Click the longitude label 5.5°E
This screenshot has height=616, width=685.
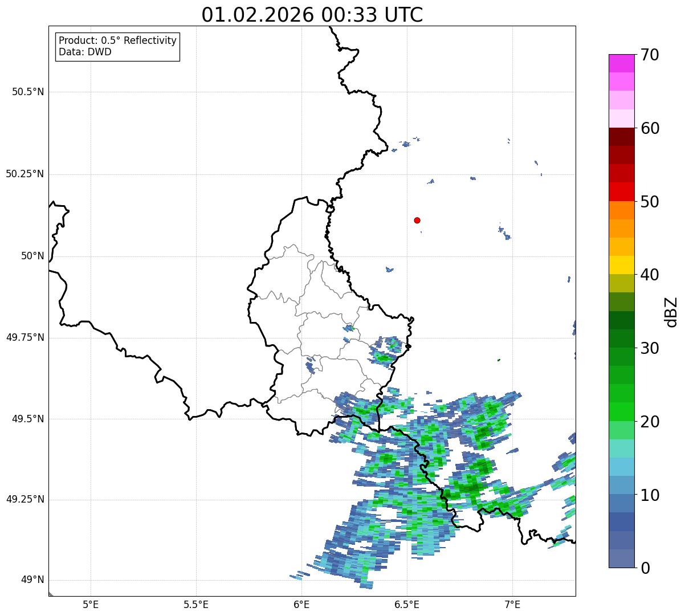click(196, 604)
